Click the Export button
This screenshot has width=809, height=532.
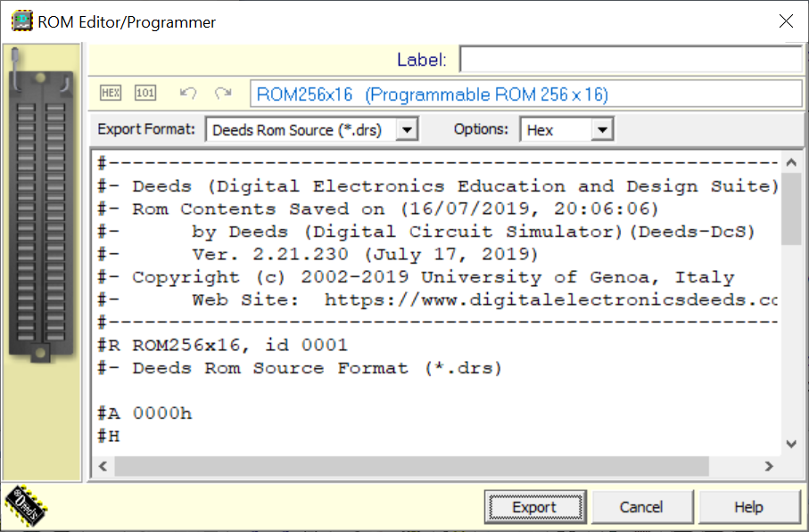click(535, 507)
